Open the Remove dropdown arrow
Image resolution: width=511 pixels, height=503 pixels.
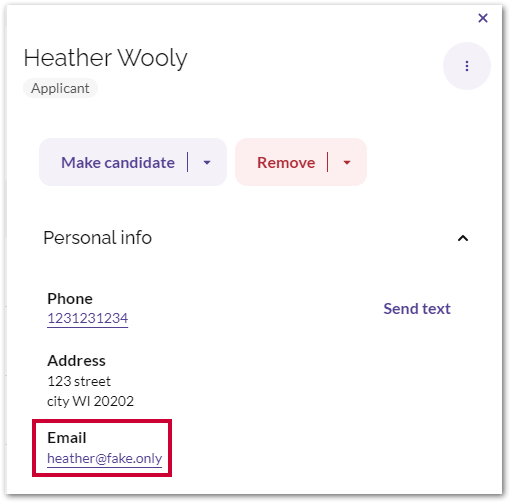click(x=347, y=162)
